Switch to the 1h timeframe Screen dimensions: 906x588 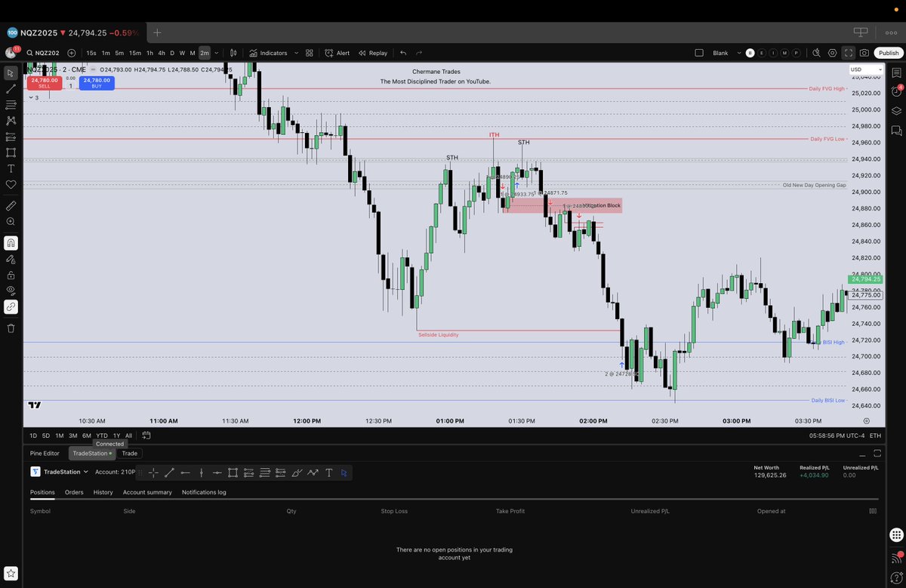(150, 53)
